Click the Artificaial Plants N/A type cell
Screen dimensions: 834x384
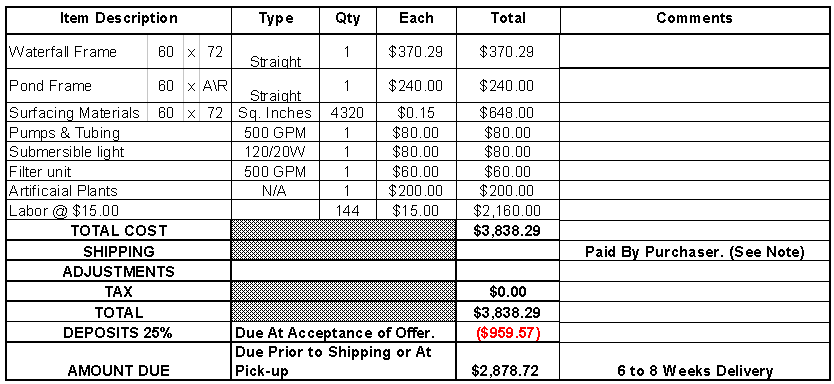(x=276, y=191)
